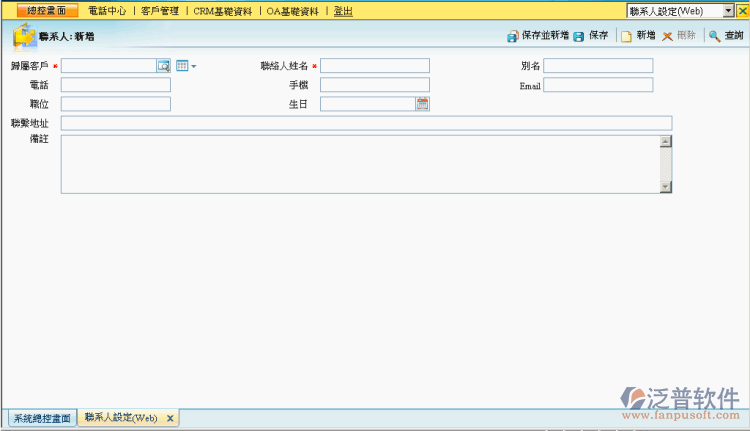750x431 pixels.
Task: Click the 新增 new document icon
Action: coord(626,36)
